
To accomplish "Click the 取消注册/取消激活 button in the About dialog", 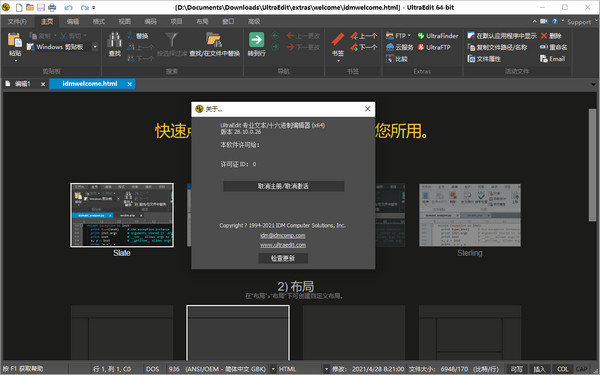I will [284, 186].
